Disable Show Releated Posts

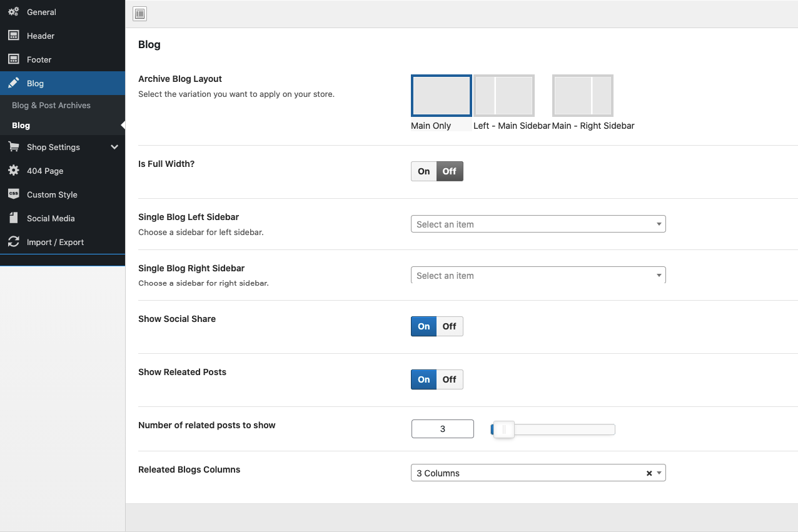[x=450, y=379]
